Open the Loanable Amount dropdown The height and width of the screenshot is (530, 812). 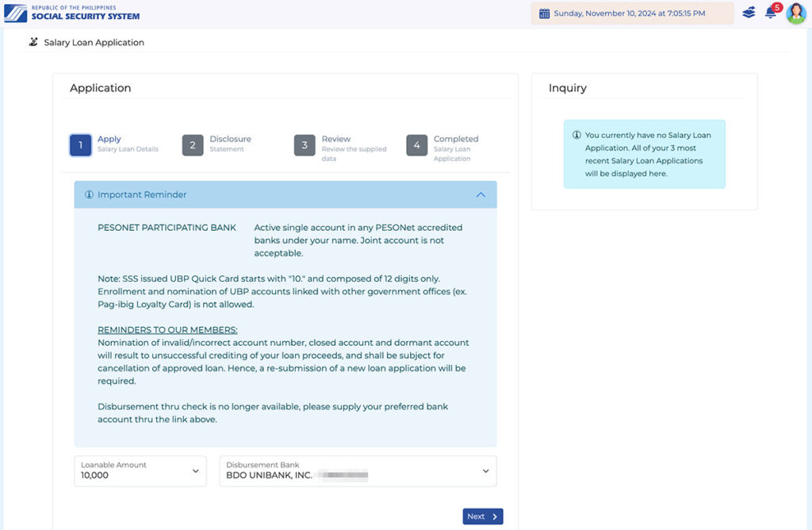[140, 470]
